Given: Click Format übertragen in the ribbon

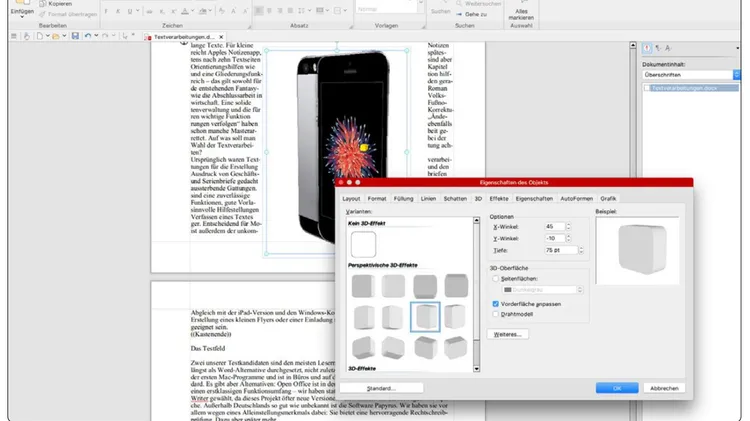Looking at the screenshot, I should 68,14.
